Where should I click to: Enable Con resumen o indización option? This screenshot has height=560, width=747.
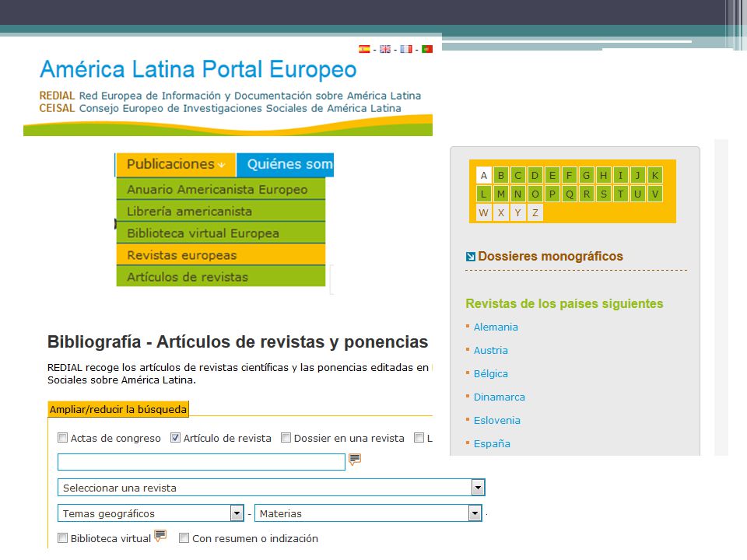[x=184, y=538]
